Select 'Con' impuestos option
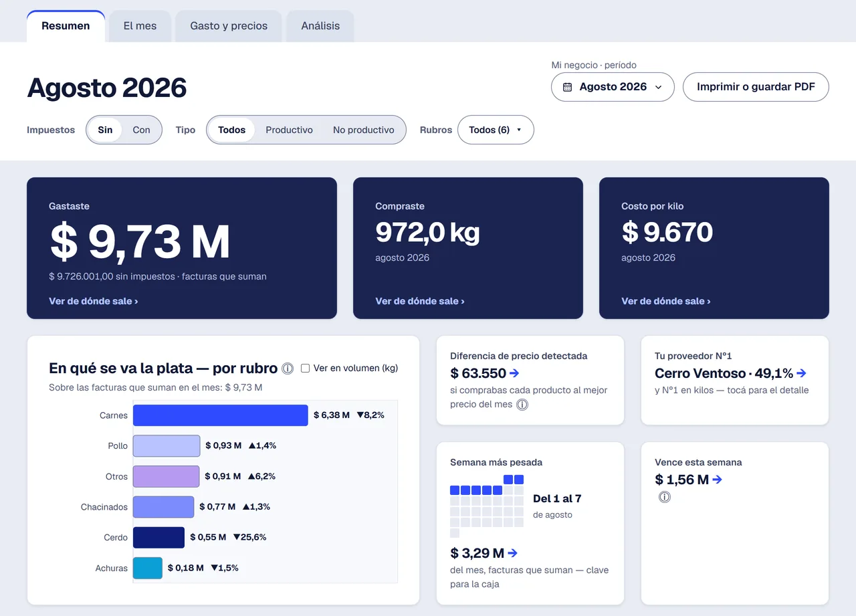 point(141,130)
